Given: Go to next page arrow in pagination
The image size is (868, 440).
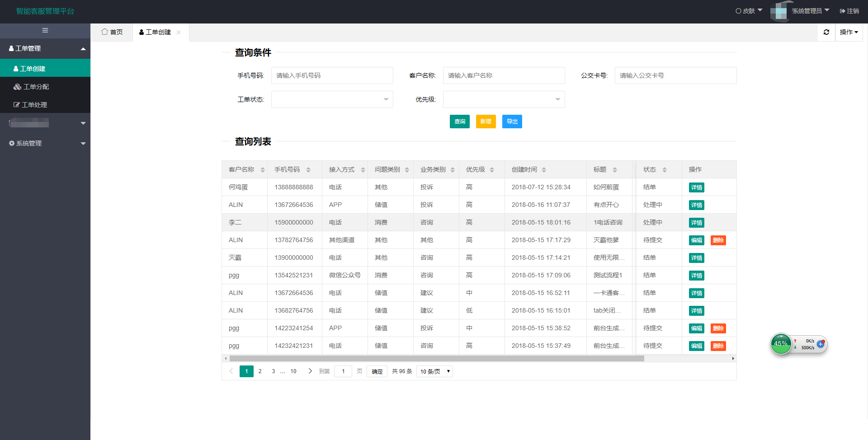Looking at the screenshot, I should tap(310, 371).
